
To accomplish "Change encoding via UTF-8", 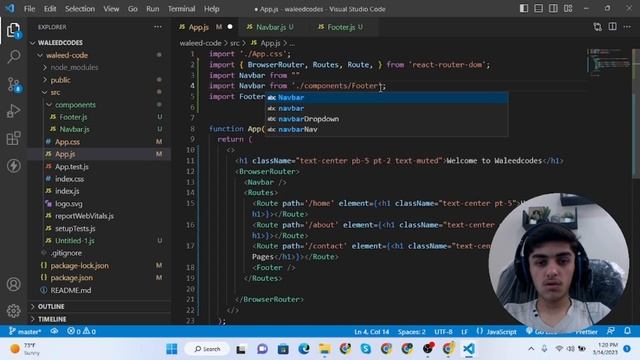I will click(443, 331).
